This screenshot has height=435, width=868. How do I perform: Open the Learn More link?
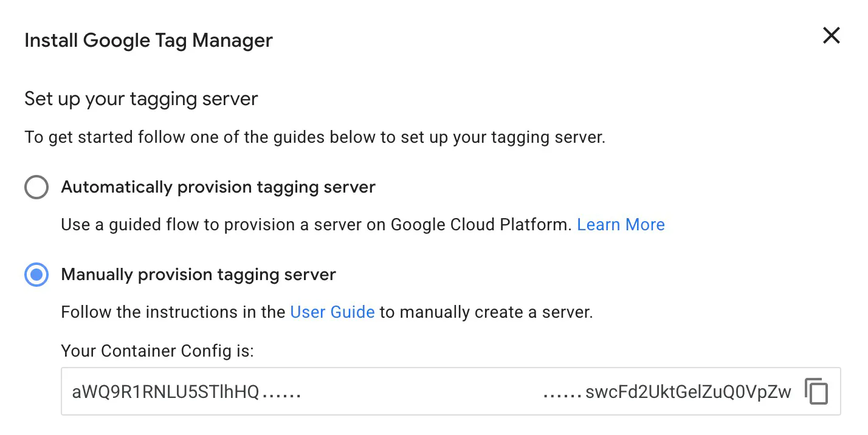(621, 225)
